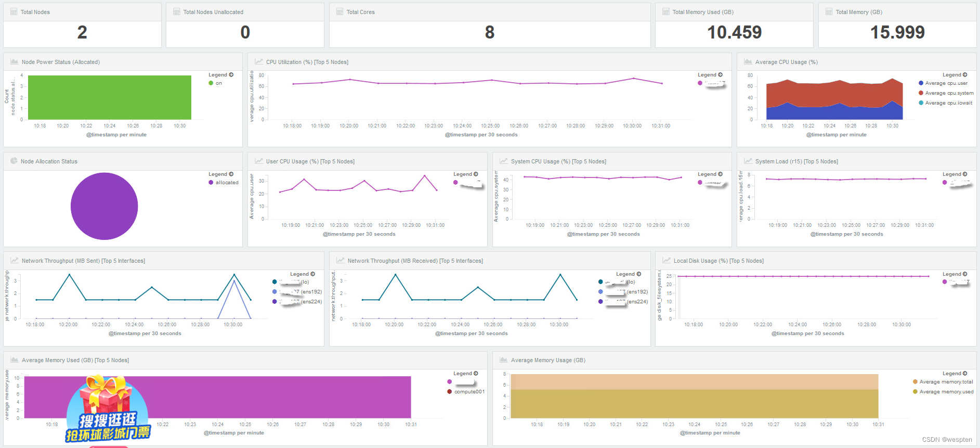Click the blue Average cpu.user legend dot

coord(921,83)
